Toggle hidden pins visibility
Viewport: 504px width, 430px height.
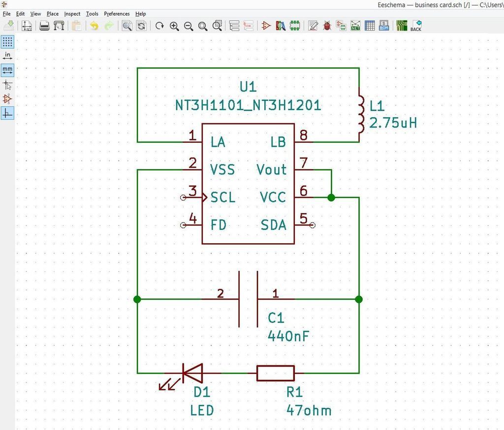pyautogui.click(x=7, y=99)
